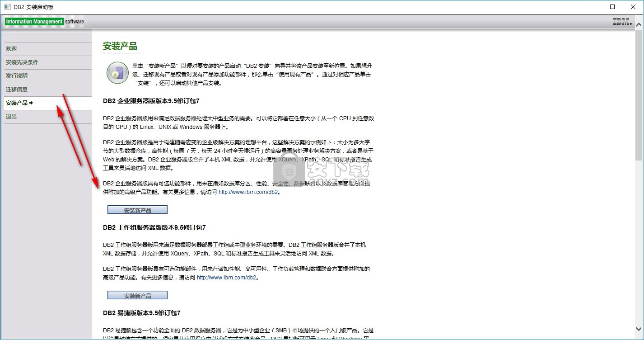Click the install product disc icon
Viewport: 644px width, 340px height.
[x=117, y=73]
